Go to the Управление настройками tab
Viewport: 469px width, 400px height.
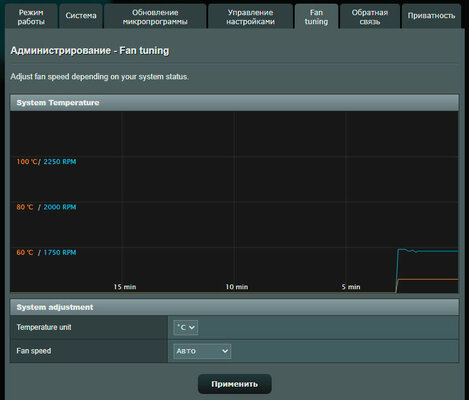click(250, 17)
